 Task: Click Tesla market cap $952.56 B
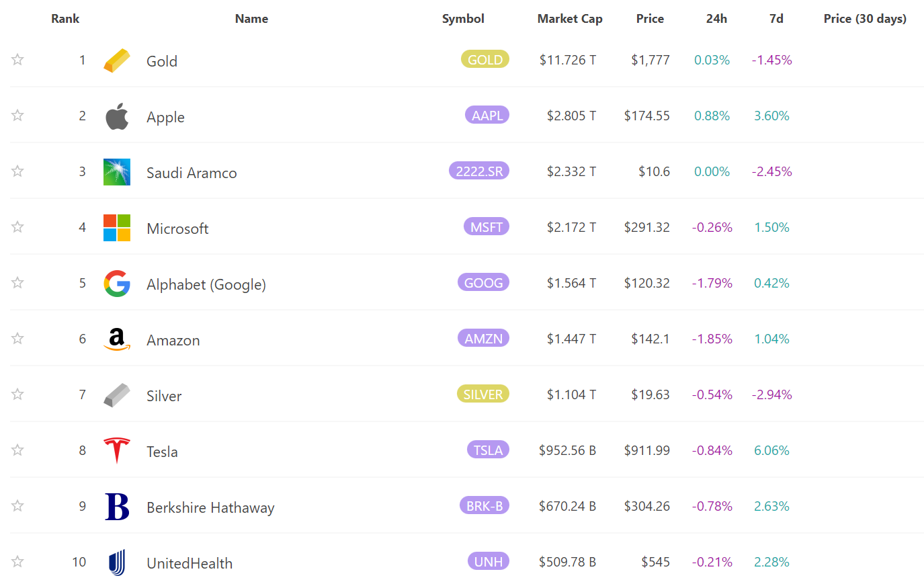click(567, 450)
